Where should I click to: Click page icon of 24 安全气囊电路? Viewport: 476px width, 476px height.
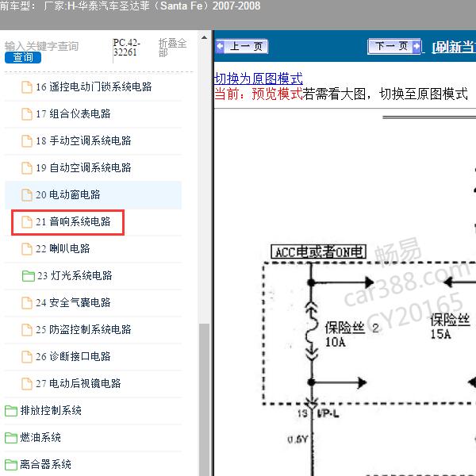coord(27,303)
